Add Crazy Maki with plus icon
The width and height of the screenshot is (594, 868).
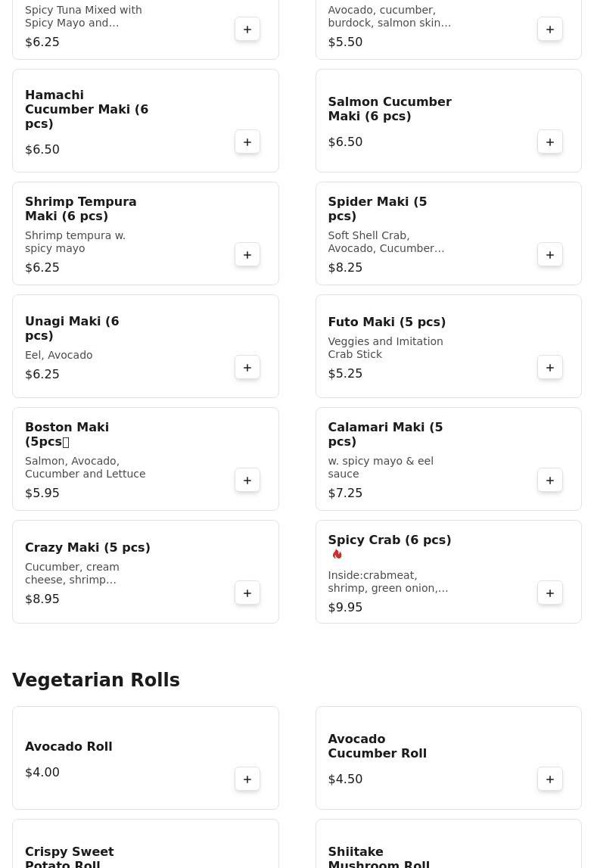[x=247, y=593]
